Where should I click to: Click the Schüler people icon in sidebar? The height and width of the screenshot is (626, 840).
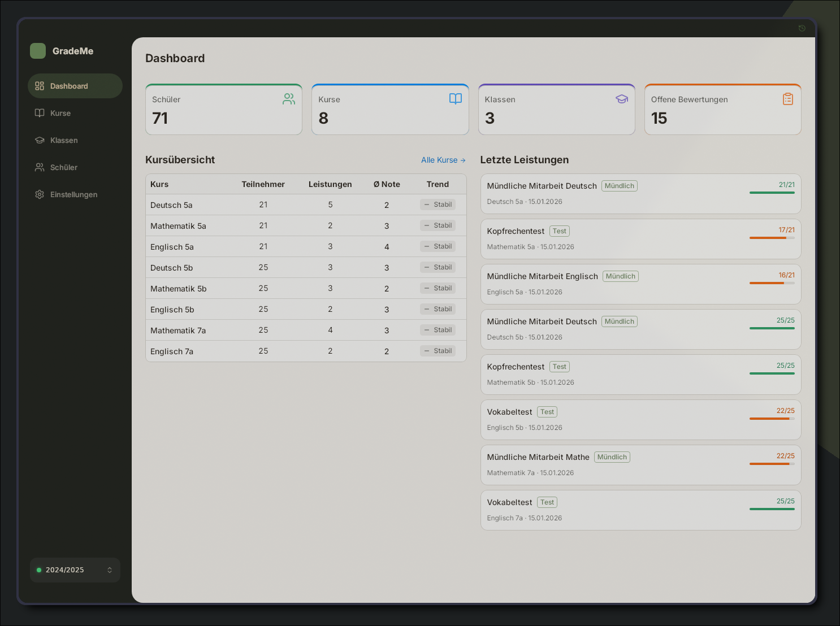point(40,167)
